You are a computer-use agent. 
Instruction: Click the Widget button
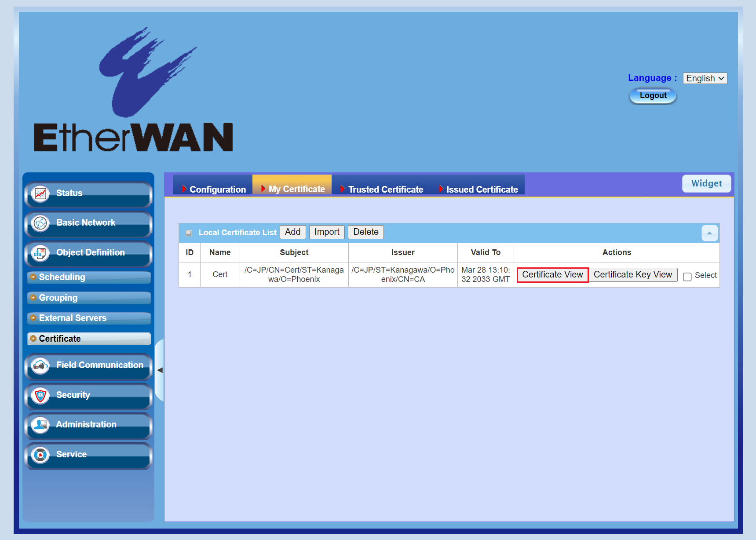706,183
